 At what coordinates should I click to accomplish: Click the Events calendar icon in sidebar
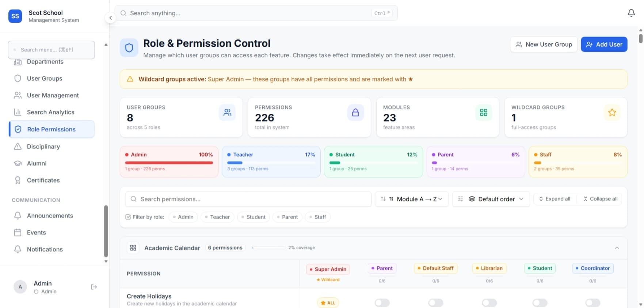[18, 232]
